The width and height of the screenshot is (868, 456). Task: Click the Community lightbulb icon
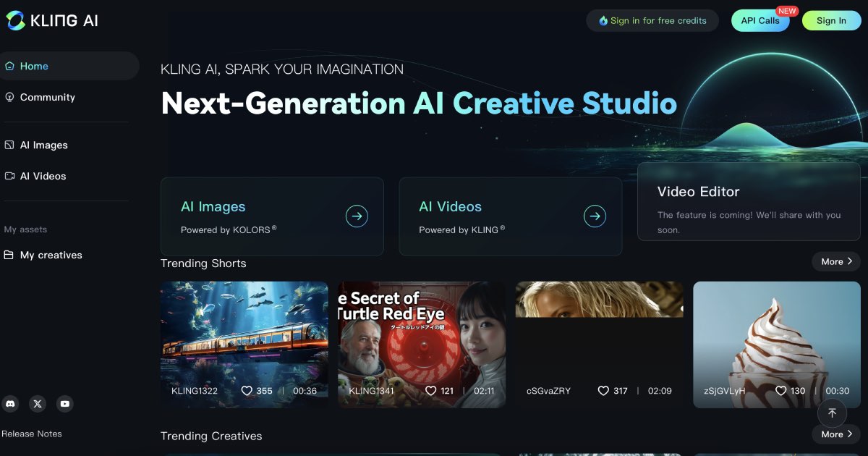[9, 97]
